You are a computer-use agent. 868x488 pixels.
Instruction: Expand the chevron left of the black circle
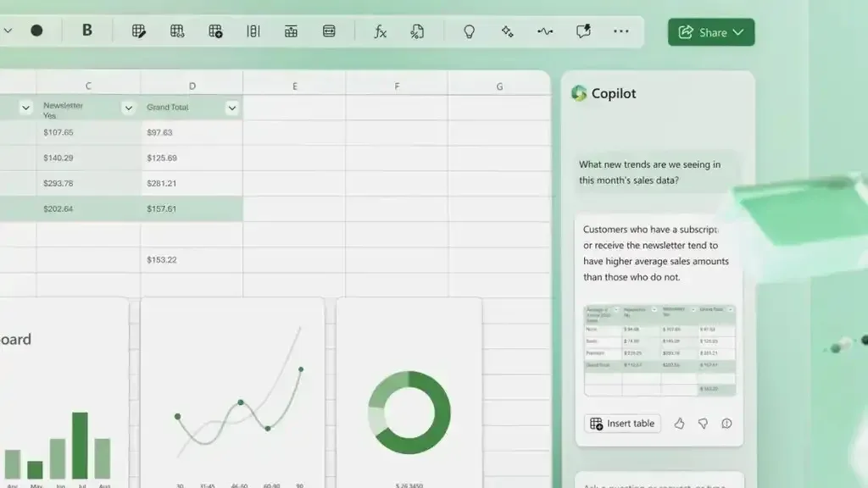point(8,31)
